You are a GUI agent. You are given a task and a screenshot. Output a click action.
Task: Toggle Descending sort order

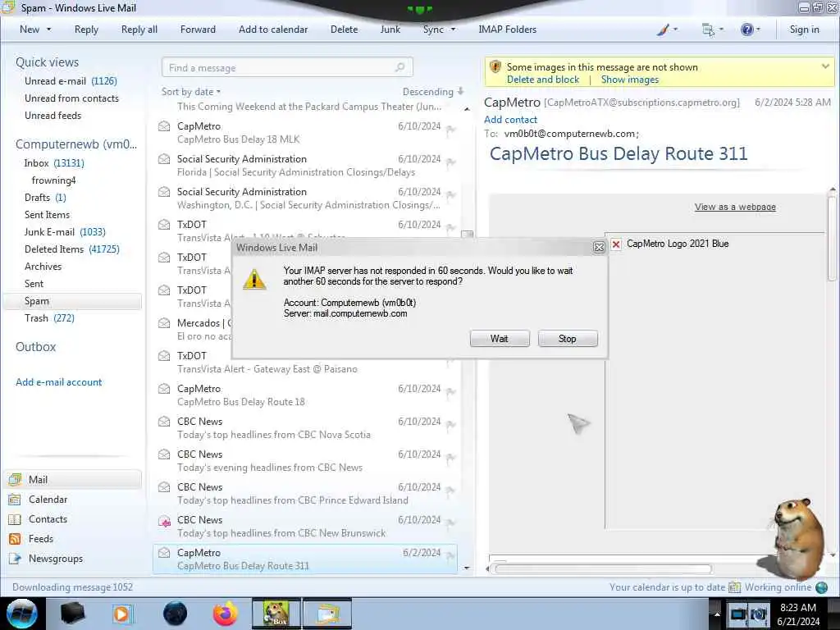click(433, 92)
